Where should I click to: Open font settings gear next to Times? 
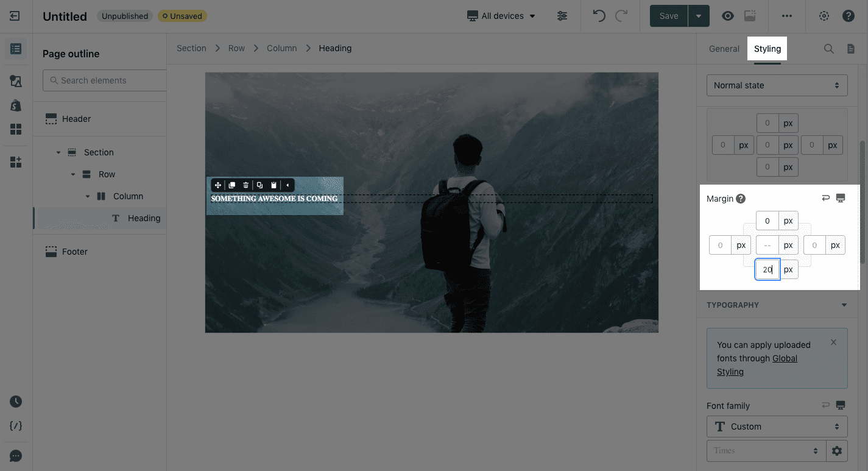click(x=837, y=451)
